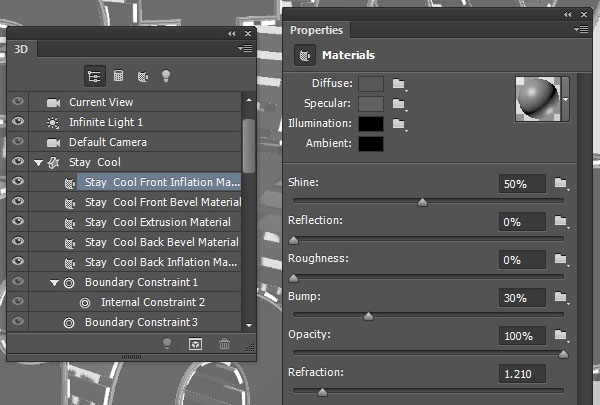Filter 3D panel by Materials
The image size is (600, 405).
click(x=143, y=76)
